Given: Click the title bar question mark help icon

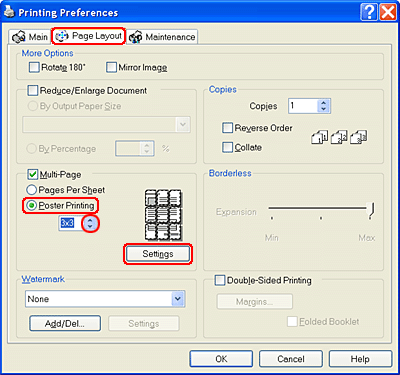Looking at the screenshot, I should point(369,13).
